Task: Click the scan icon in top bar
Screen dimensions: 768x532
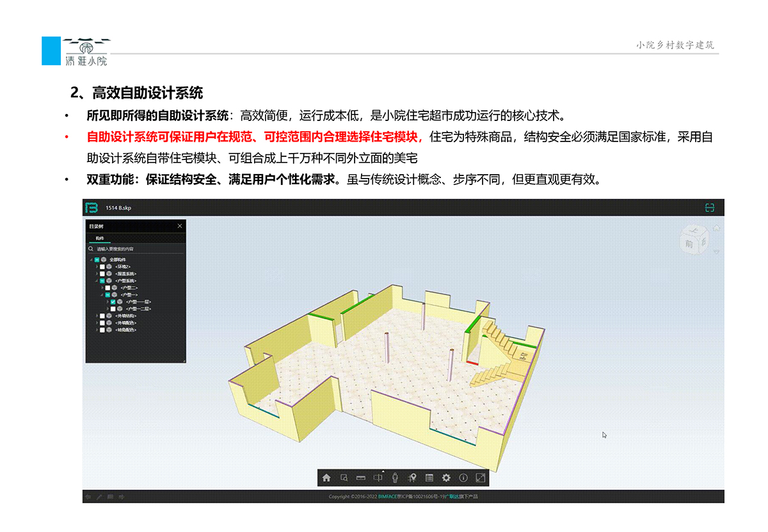Action: click(709, 207)
